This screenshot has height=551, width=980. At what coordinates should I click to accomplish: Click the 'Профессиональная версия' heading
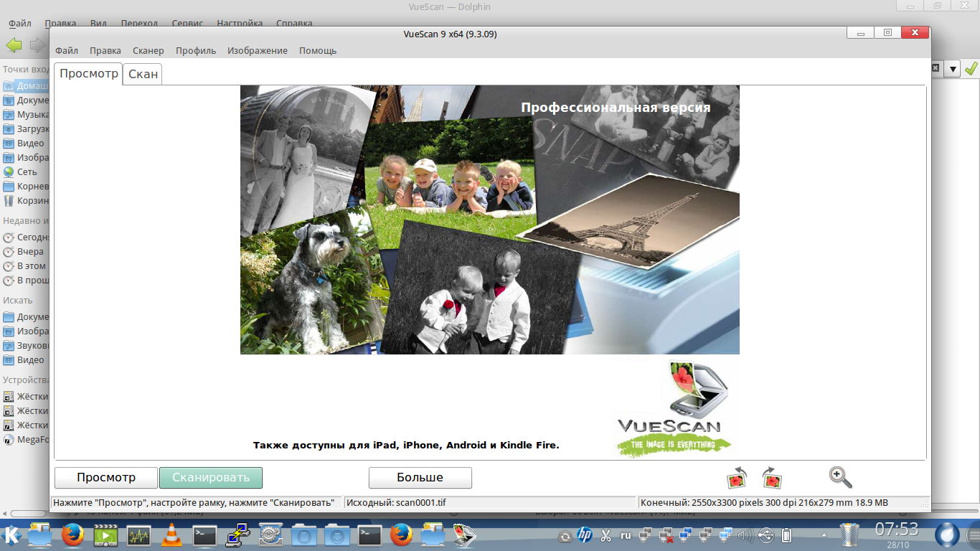point(616,108)
